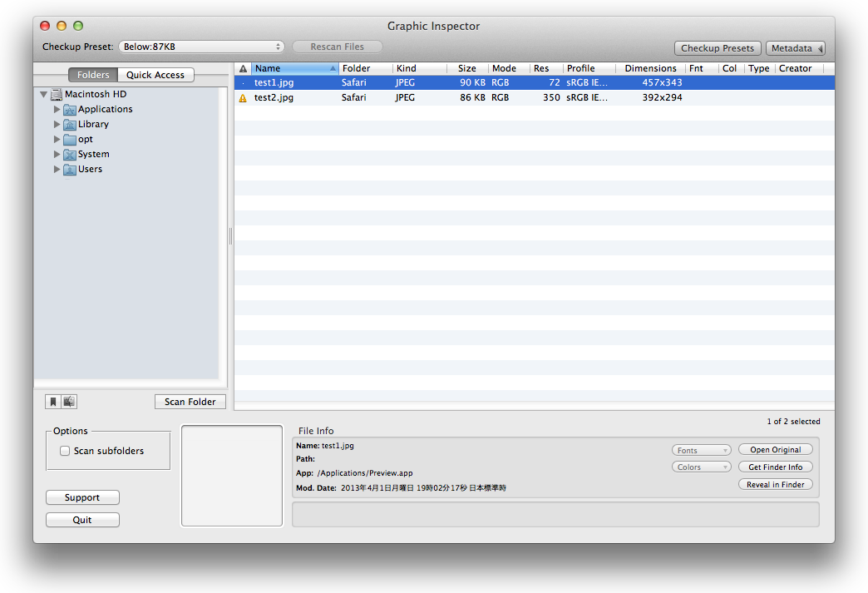Sort files by Col column
This screenshot has width=868, height=593.
[732, 68]
